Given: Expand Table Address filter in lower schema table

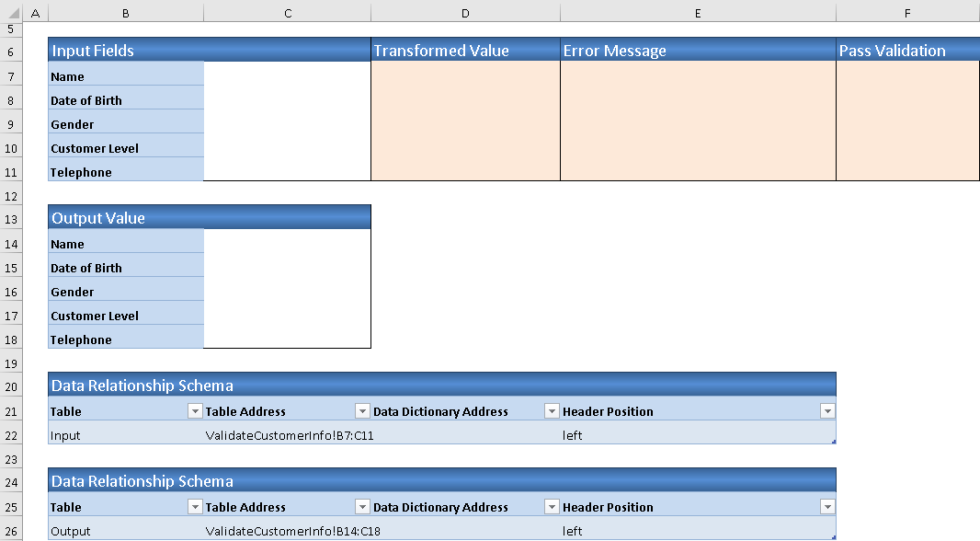Looking at the screenshot, I should [361, 507].
